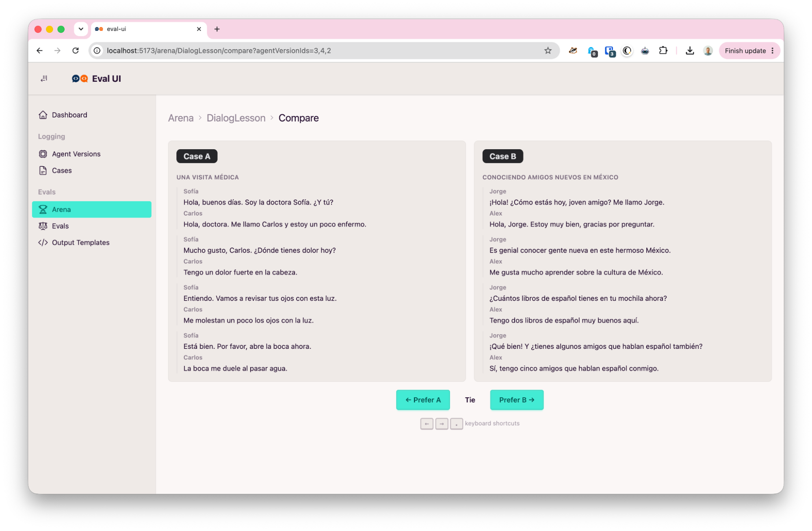This screenshot has width=812, height=531.
Task: Open Agent Versions page
Action: tap(92, 154)
